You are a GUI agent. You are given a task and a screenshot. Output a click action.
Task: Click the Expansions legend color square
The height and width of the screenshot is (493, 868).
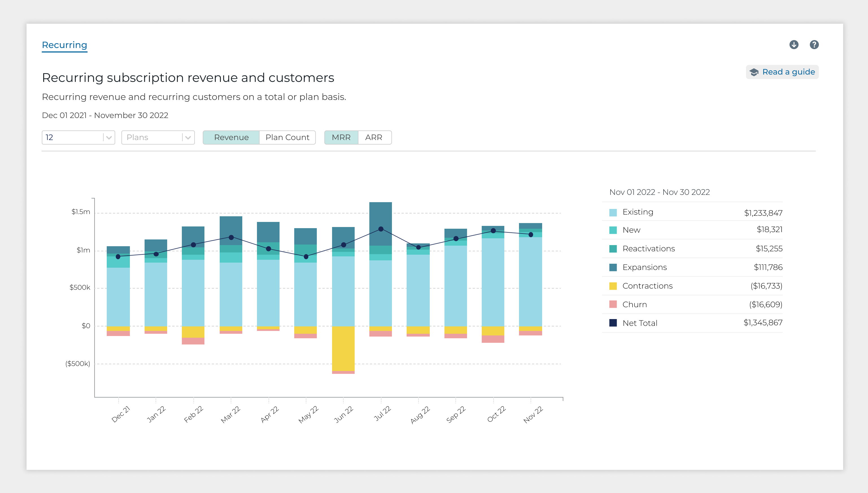(613, 267)
